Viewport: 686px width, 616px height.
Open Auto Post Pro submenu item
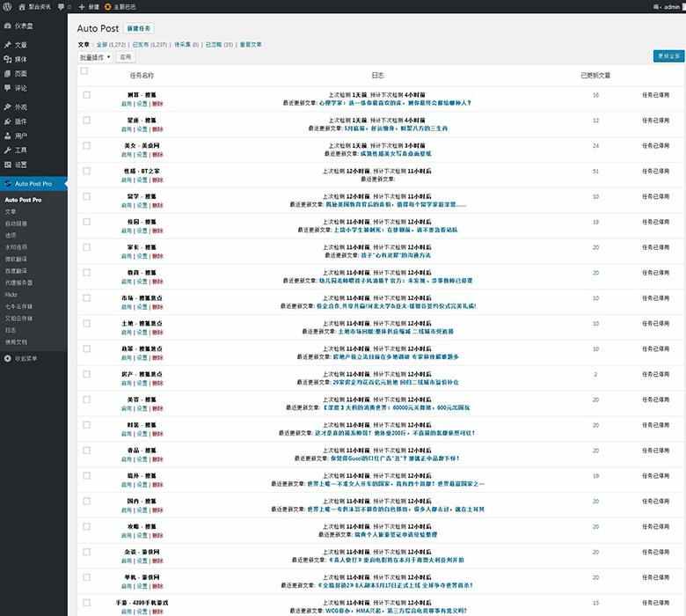coord(23,200)
